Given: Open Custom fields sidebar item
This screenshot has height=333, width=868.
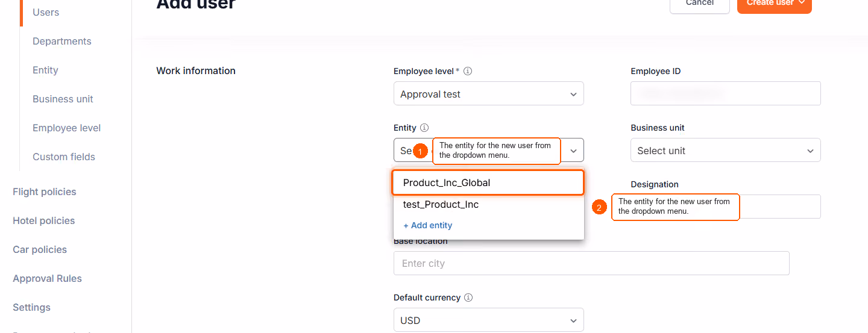Looking at the screenshot, I should click(64, 157).
